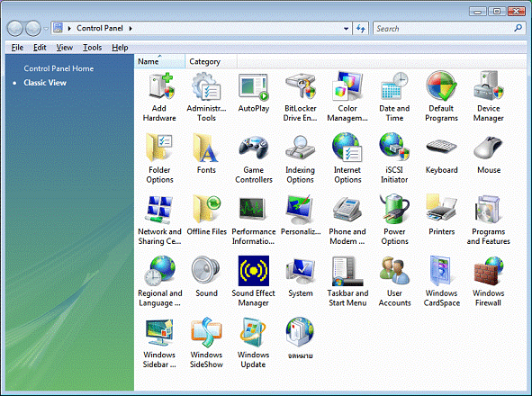Click the address bar Control Panel icon
This screenshot has width=532, height=396.
point(58,28)
